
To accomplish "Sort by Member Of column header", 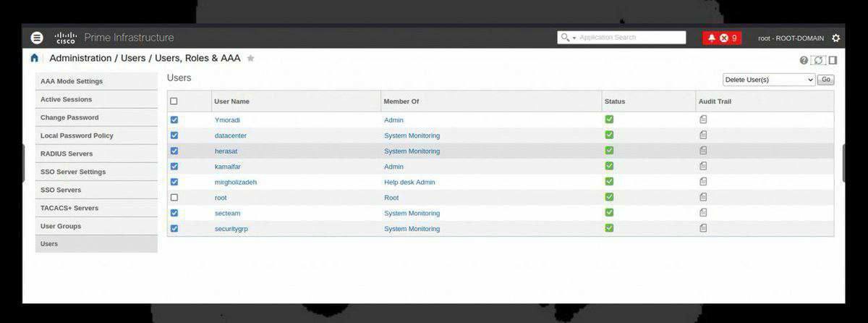I will click(x=401, y=101).
